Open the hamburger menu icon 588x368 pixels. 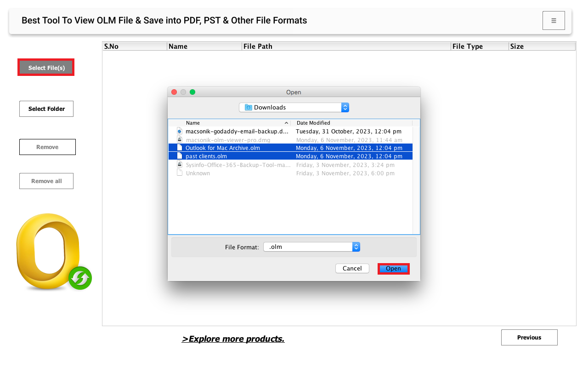coord(554,21)
